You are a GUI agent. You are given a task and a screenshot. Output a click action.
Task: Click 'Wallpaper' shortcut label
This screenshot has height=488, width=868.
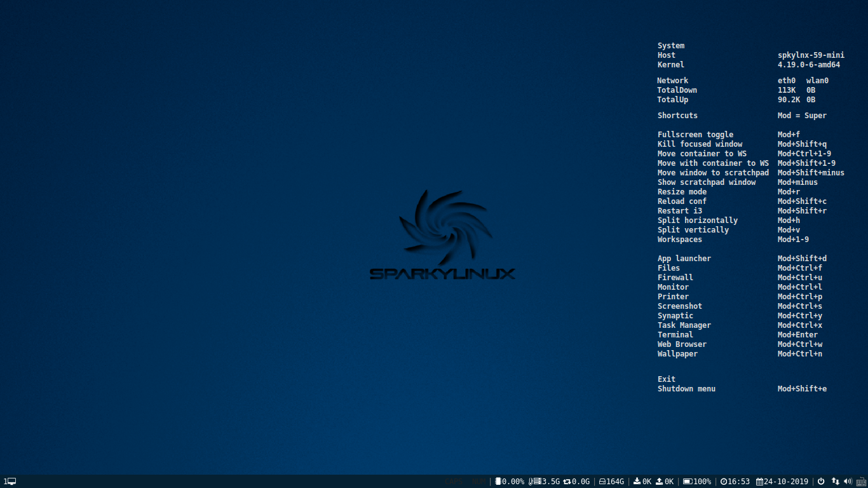pos(677,354)
